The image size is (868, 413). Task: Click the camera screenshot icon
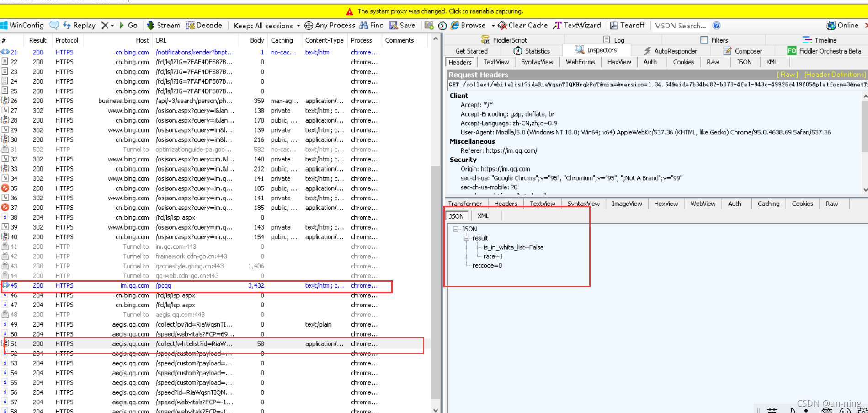tap(429, 26)
